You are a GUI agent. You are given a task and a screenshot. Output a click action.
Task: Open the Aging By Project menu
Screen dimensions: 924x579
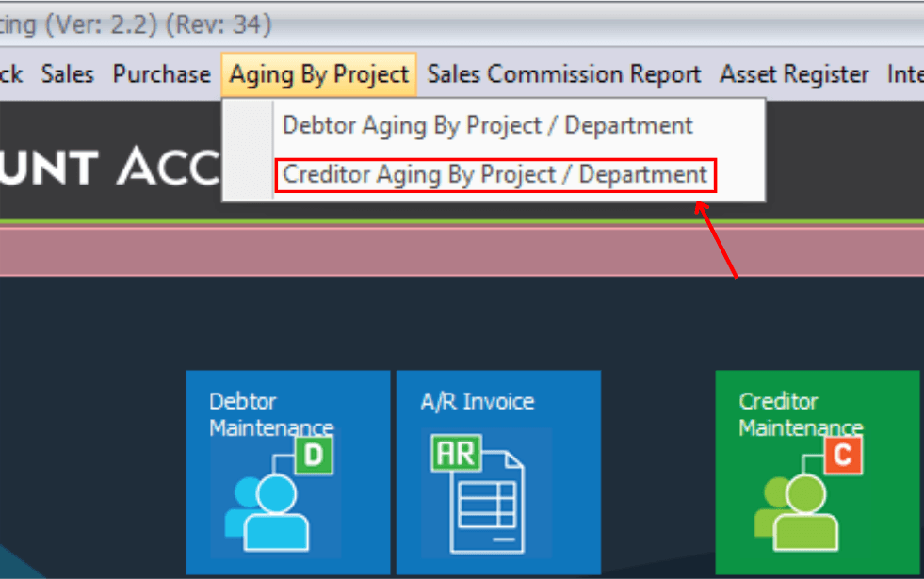click(317, 73)
